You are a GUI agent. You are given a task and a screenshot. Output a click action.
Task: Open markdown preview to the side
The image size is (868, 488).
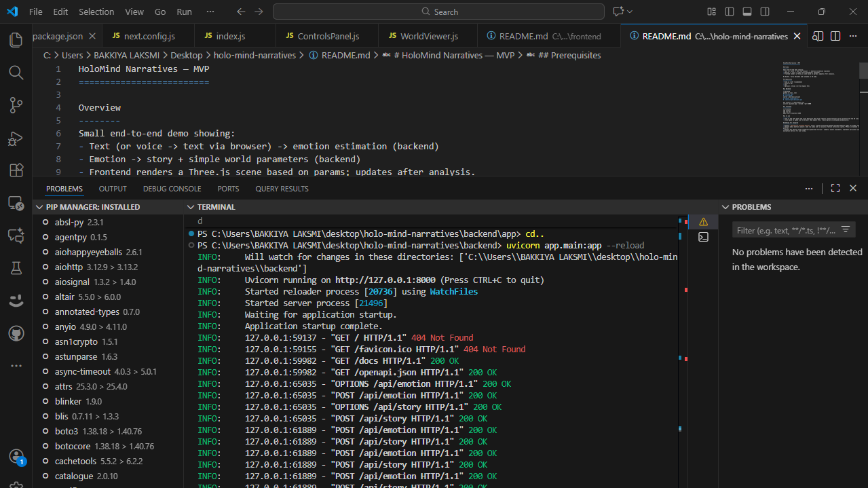818,36
